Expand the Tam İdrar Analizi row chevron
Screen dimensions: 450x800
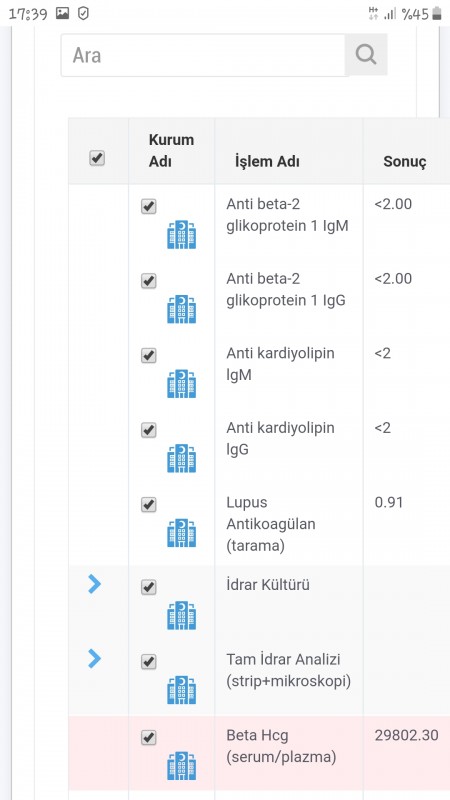[x=94, y=658]
